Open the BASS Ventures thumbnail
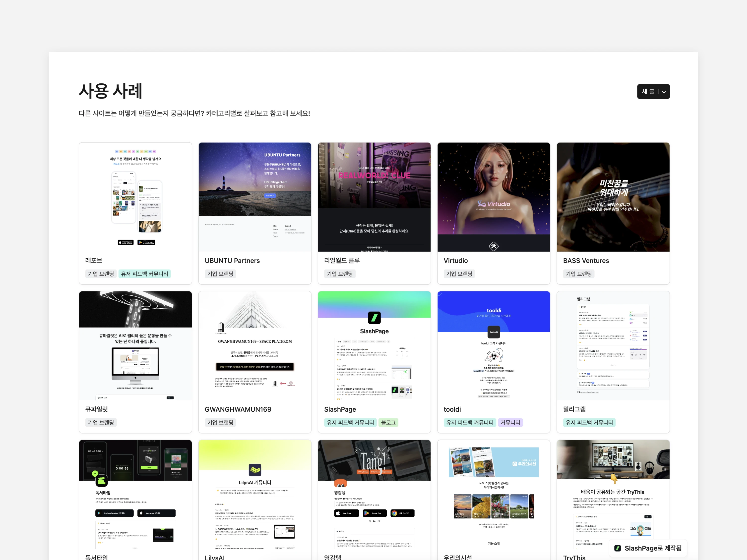Screen dimensions: 747x560 pyautogui.click(x=613, y=197)
